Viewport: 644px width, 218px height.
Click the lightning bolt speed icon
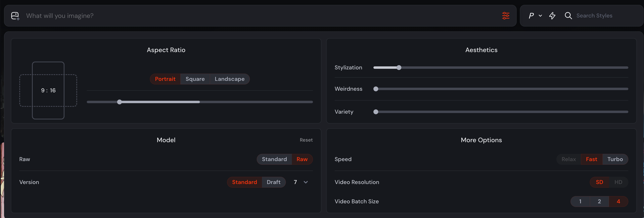coord(552,16)
